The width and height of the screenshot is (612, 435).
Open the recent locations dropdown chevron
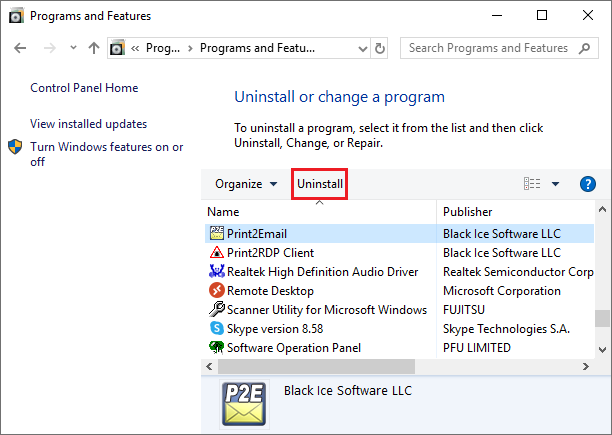[73, 48]
